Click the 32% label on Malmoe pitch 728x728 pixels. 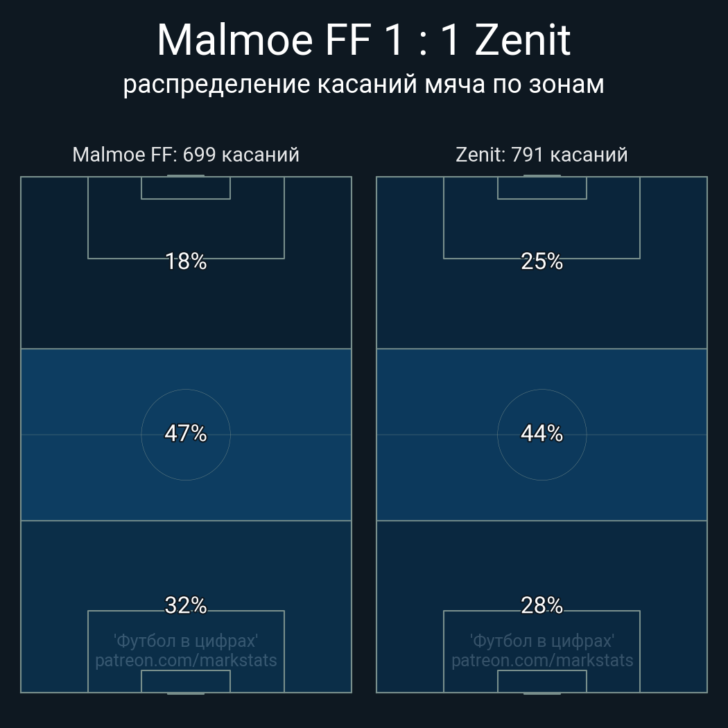tap(186, 605)
